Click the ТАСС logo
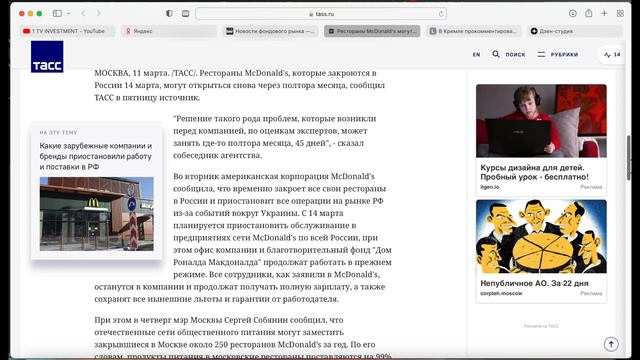Viewport: 640px width, 360px height. (x=47, y=57)
